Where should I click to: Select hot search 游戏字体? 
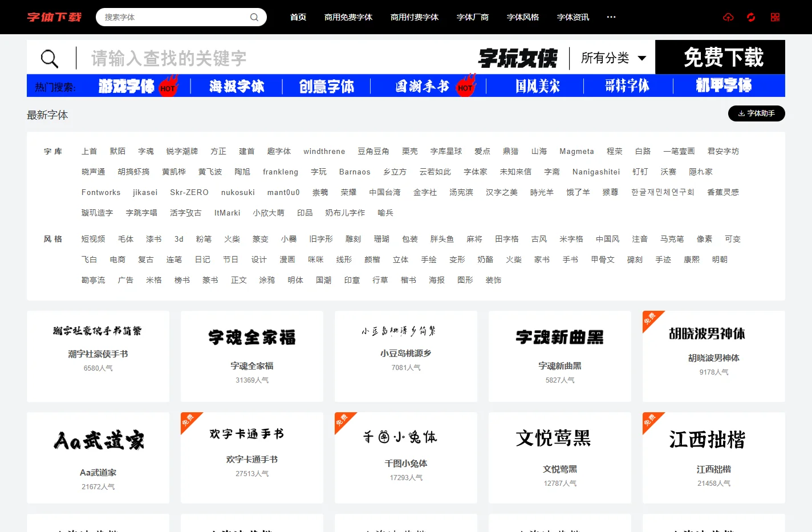[127, 86]
